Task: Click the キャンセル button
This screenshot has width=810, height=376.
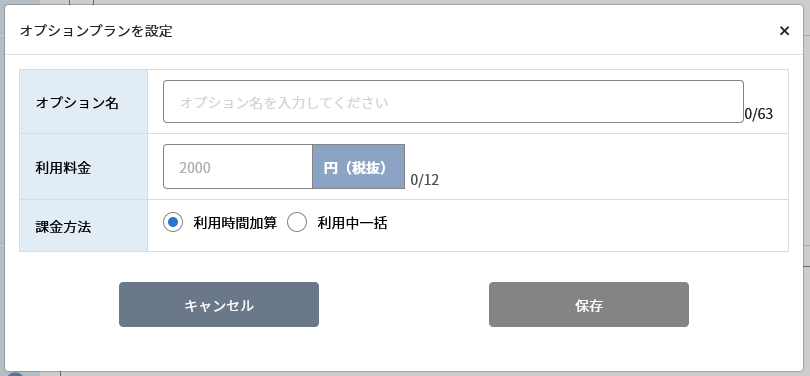Action: pos(219,305)
